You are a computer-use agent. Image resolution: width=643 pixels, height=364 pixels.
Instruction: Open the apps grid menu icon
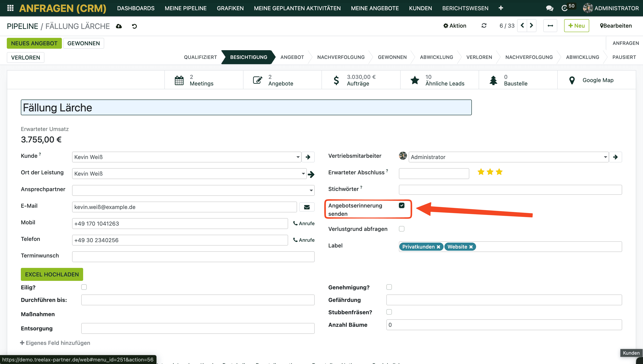click(10, 8)
